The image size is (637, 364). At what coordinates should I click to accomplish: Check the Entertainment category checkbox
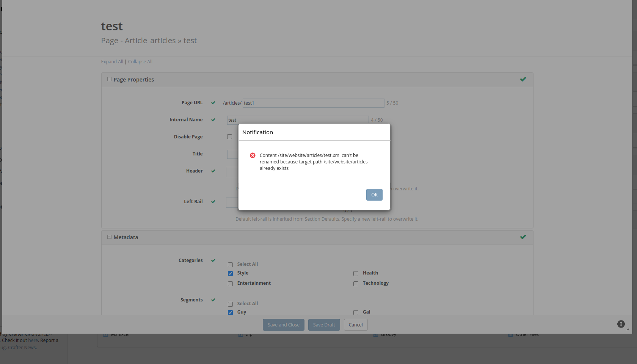point(230,284)
